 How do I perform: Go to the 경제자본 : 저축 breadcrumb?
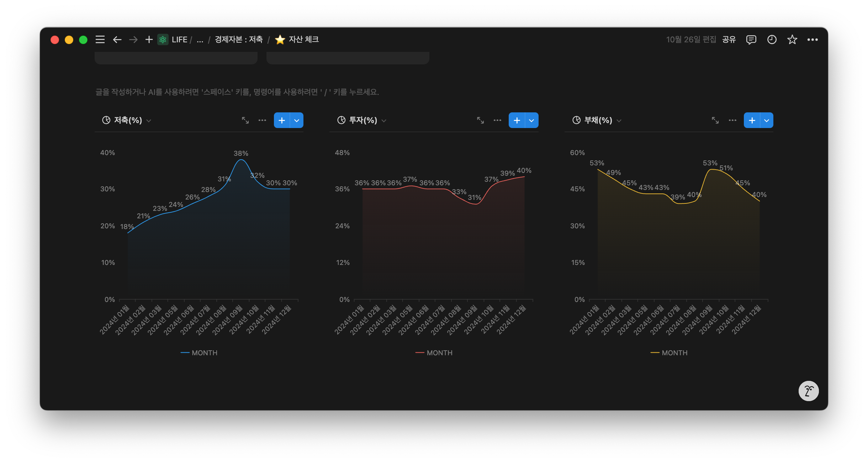(x=239, y=39)
